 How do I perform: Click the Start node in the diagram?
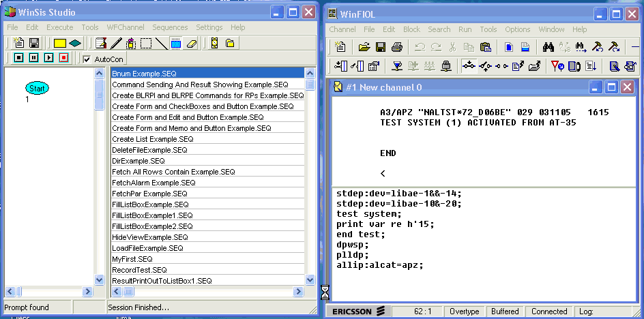37,88
